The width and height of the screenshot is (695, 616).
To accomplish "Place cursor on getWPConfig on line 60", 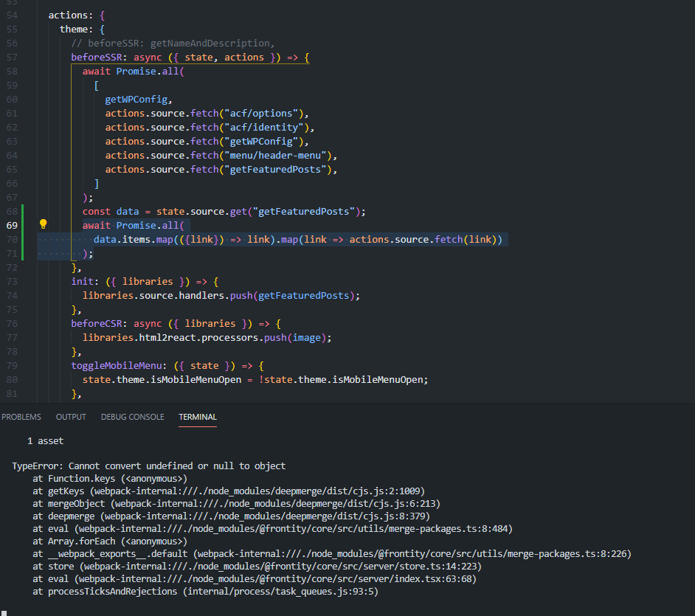I will click(139, 99).
